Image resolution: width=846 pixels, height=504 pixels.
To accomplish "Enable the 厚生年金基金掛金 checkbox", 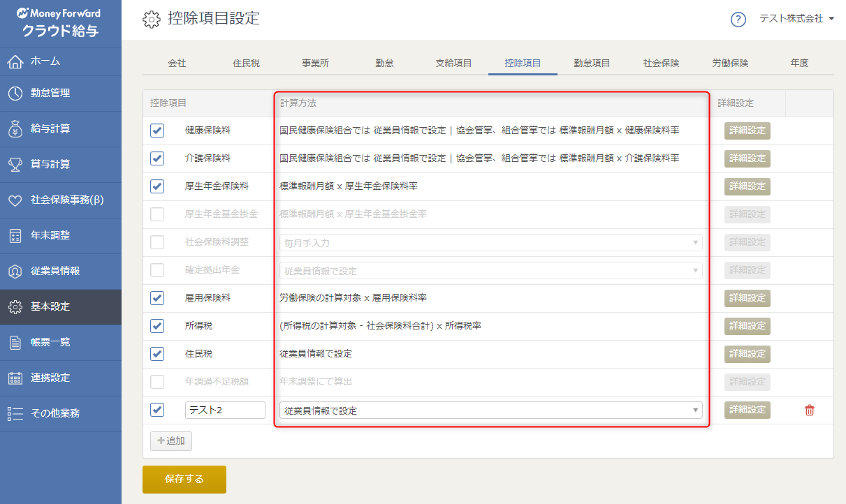I will click(x=157, y=214).
